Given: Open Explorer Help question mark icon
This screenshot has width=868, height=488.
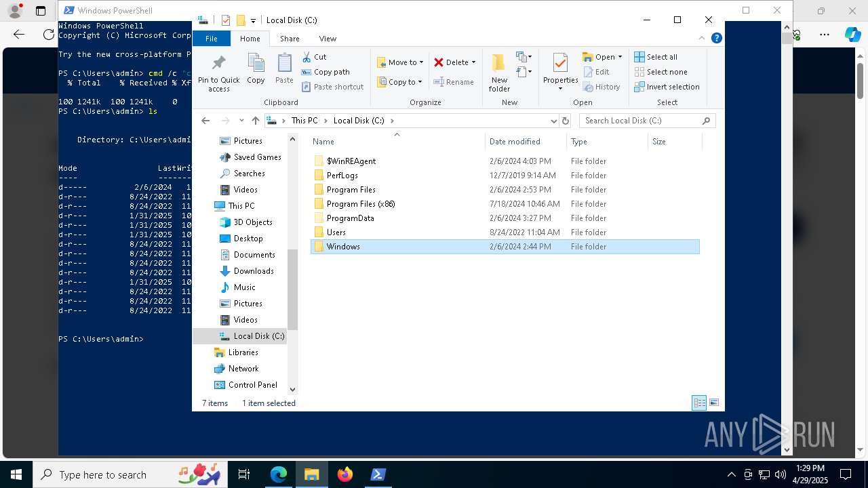Looking at the screenshot, I should 715,39.
